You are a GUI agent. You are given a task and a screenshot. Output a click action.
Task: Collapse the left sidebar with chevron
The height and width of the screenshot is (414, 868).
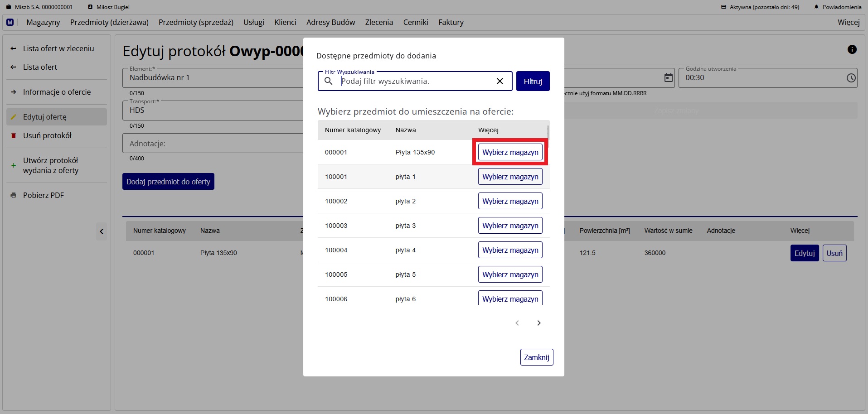[x=102, y=231]
